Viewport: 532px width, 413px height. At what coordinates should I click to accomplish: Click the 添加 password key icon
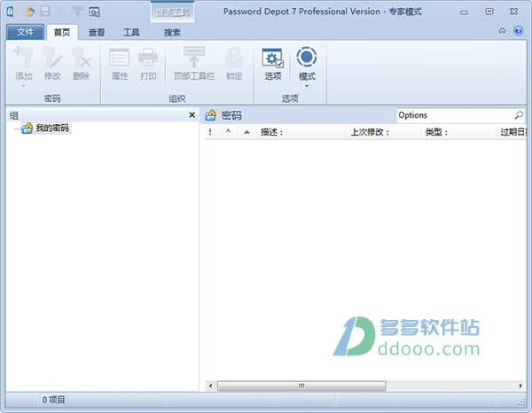coord(23,58)
